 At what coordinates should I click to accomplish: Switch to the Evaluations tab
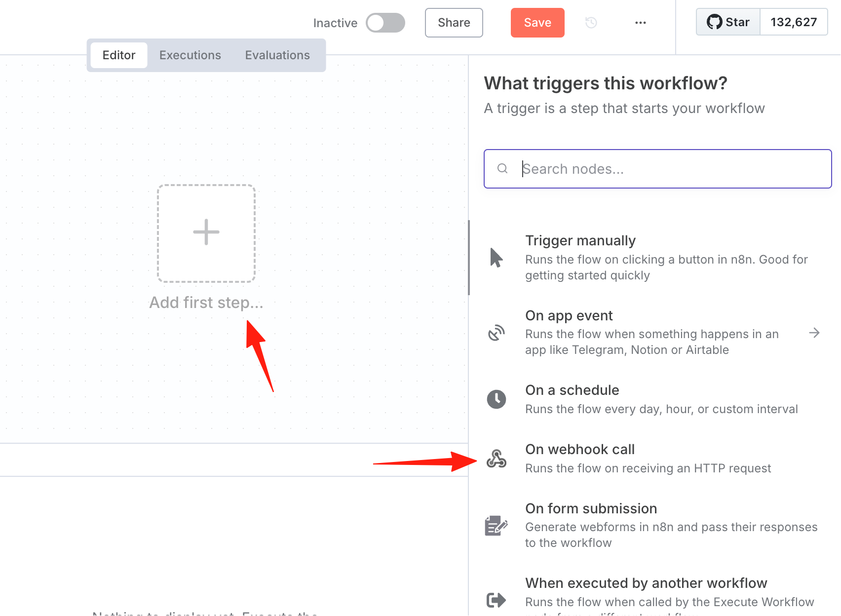tap(277, 55)
